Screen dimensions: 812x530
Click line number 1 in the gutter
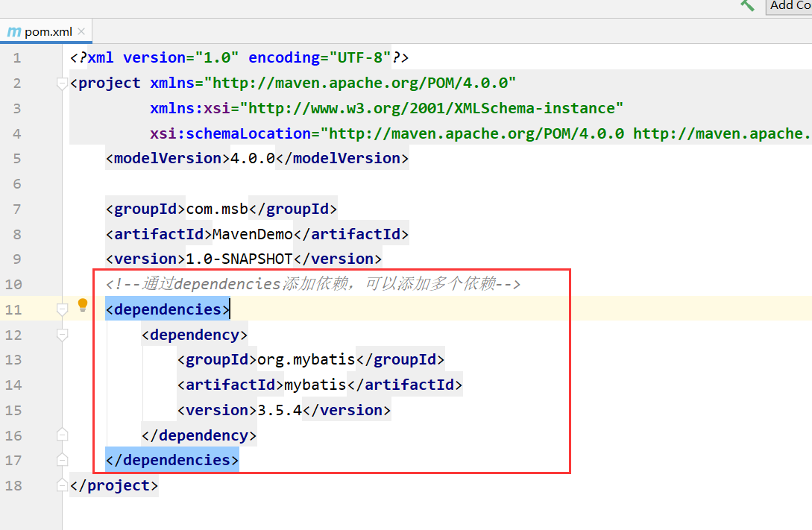[x=17, y=58]
